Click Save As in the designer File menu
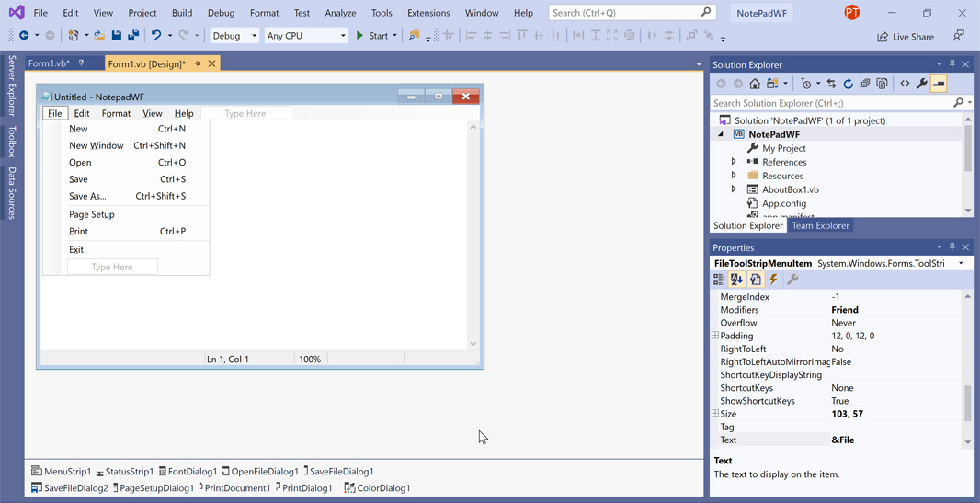 [x=87, y=196]
